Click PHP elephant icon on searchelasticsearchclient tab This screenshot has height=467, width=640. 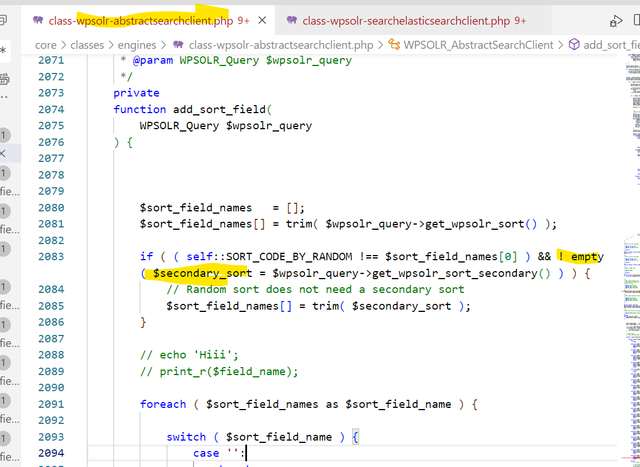tap(292, 20)
